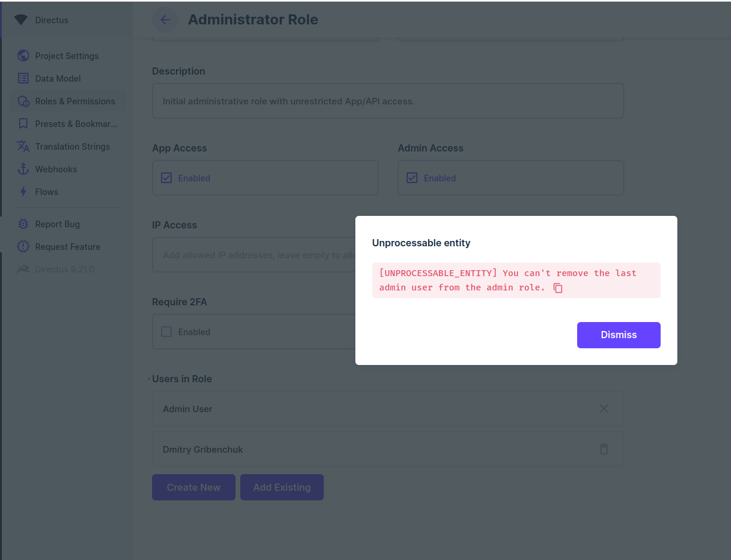Open the Roles & Permissions section
Viewport: 731px width, 560px height.
coord(75,101)
